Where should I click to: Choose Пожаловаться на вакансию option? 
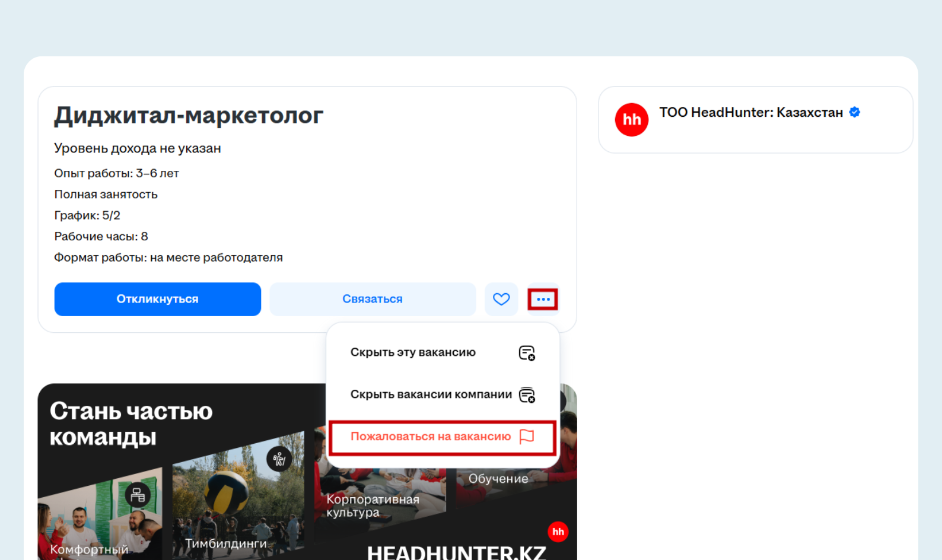[x=443, y=437]
